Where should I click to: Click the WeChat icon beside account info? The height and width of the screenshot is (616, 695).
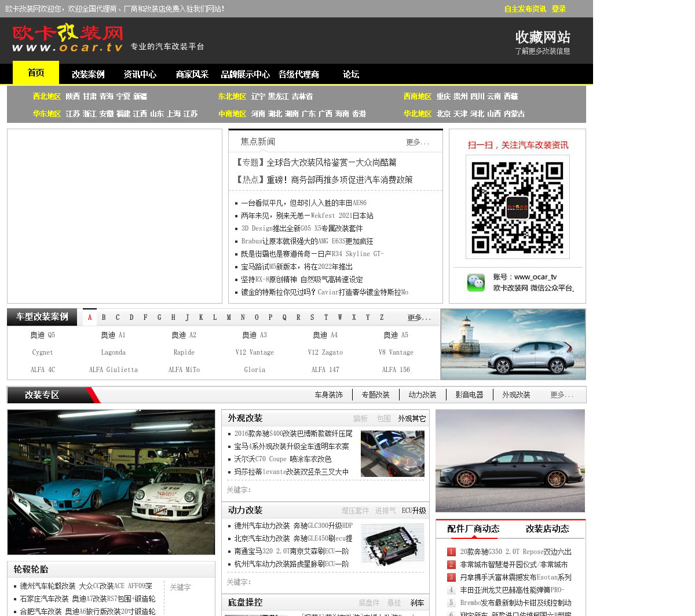(476, 282)
